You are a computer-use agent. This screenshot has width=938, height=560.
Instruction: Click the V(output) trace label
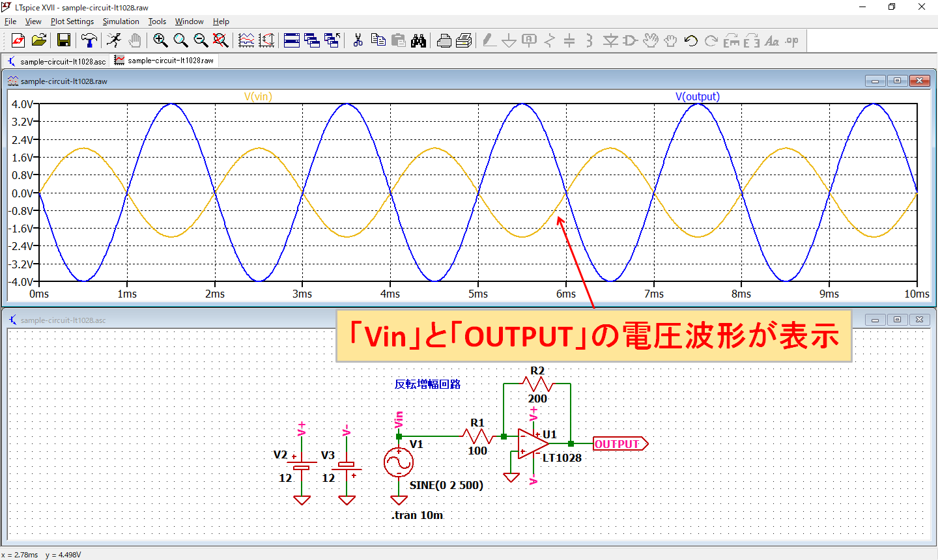click(697, 96)
